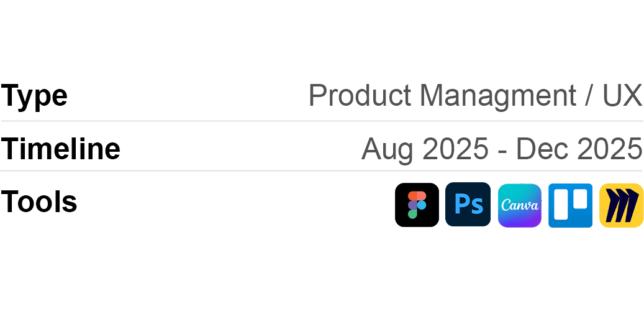Viewport: 644px width, 311px height.
Task: Open the yellow Miro icon
Action: pyautogui.click(x=621, y=205)
